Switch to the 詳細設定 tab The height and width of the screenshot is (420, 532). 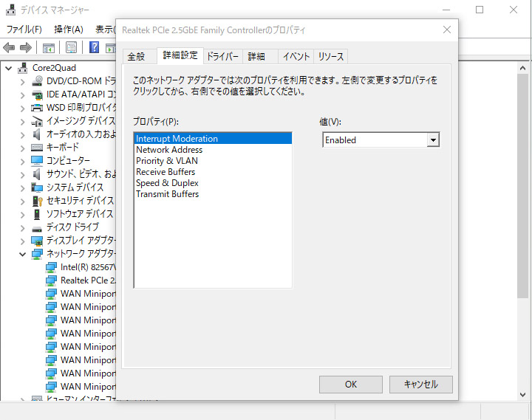tap(180, 55)
